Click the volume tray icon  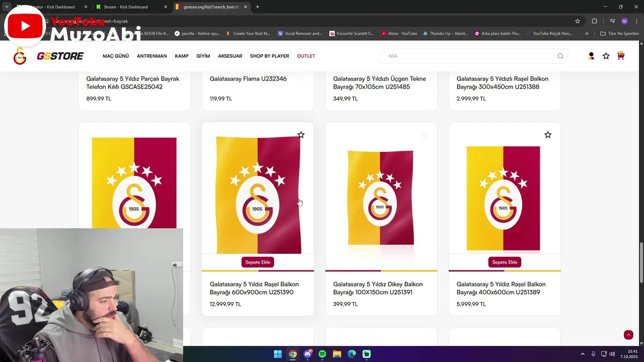pos(612,354)
